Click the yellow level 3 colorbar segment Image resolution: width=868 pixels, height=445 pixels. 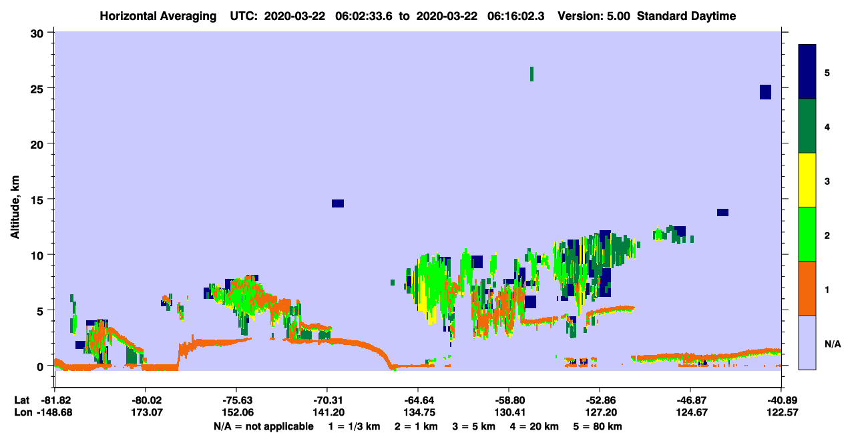point(807,180)
